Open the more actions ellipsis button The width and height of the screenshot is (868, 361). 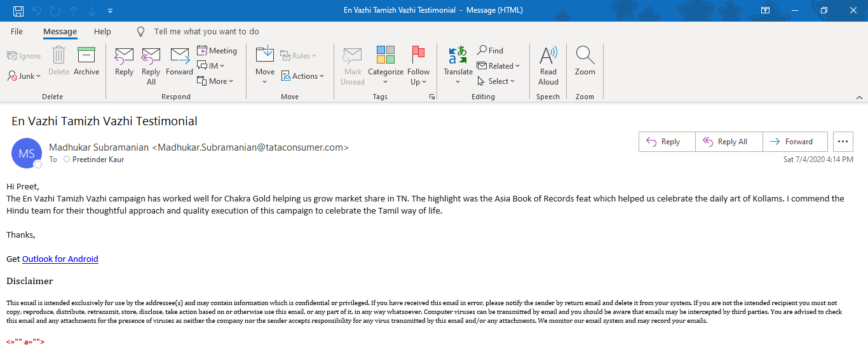(843, 142)
